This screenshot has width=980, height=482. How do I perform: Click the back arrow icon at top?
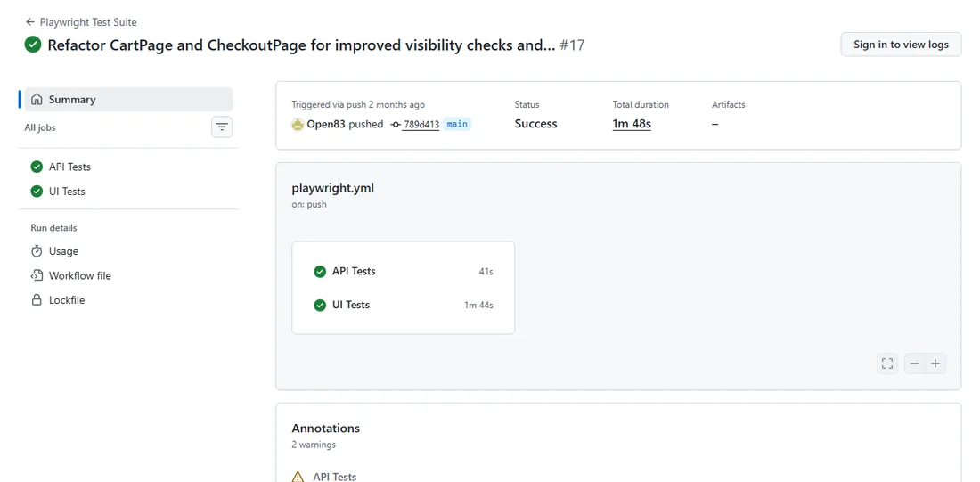click(30, 22)
